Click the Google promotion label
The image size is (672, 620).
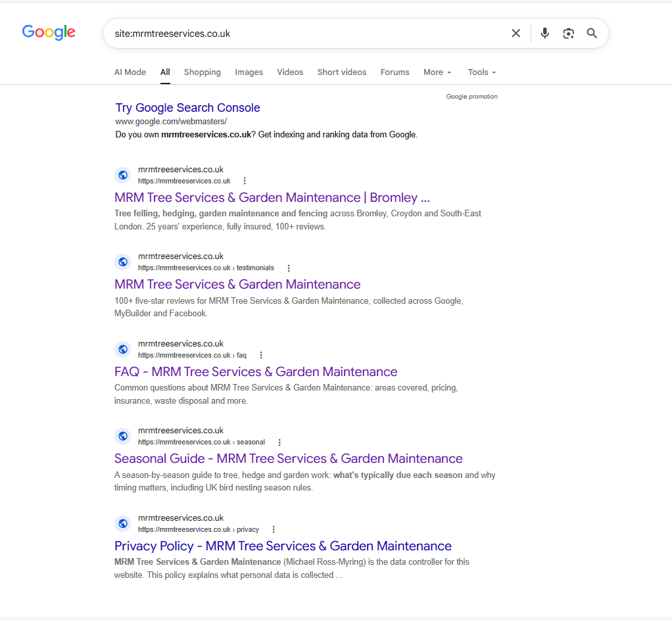[472, 97]
